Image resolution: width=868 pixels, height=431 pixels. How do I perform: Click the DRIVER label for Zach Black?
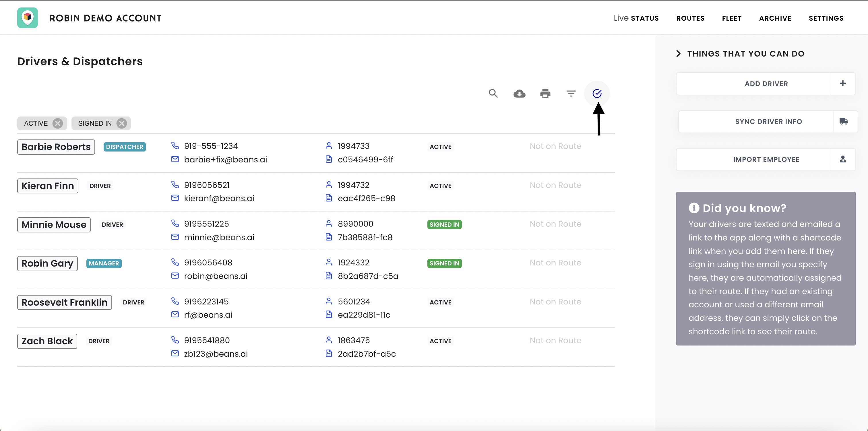click(x=99, y=341)
